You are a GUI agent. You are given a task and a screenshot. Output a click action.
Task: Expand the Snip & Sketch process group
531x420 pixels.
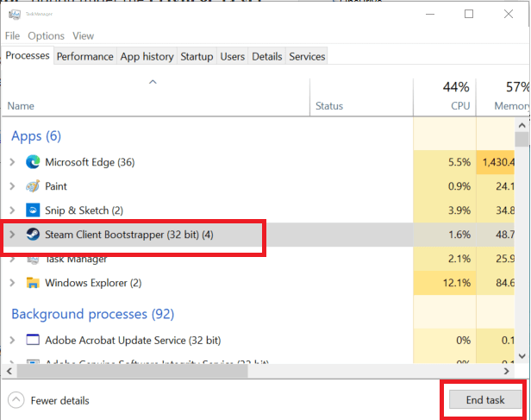pos(12,210)
